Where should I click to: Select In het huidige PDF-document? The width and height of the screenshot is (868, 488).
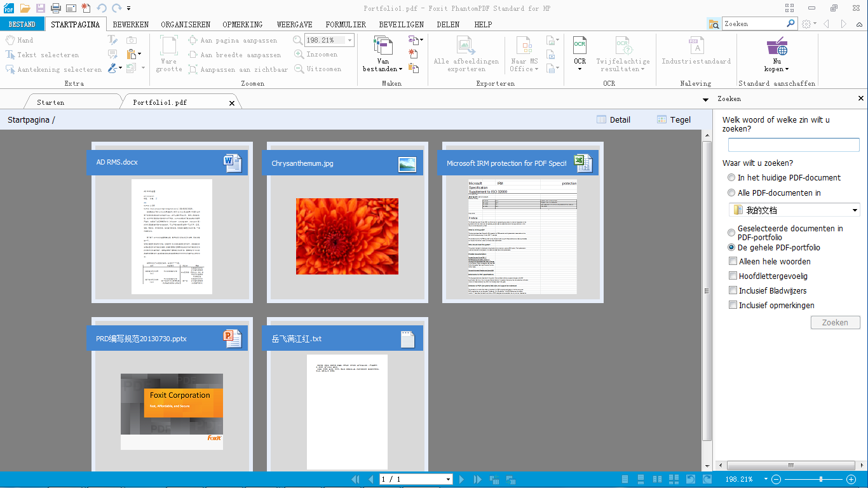pos(733,178)
